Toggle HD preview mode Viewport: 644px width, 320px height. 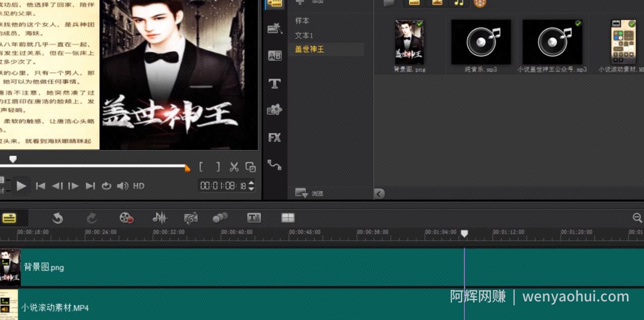pos(138,186)
